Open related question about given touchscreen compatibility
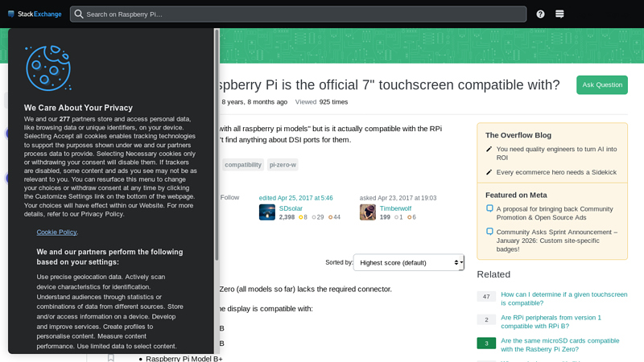644x362 pixels. pyautogui.click(x=564, y=298)
